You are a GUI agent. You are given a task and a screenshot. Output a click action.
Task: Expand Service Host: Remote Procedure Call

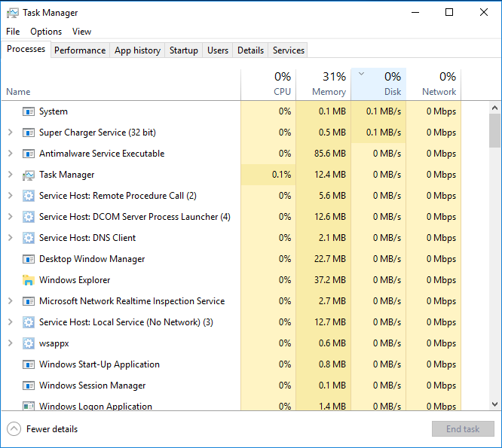click(x=10, y=196)
